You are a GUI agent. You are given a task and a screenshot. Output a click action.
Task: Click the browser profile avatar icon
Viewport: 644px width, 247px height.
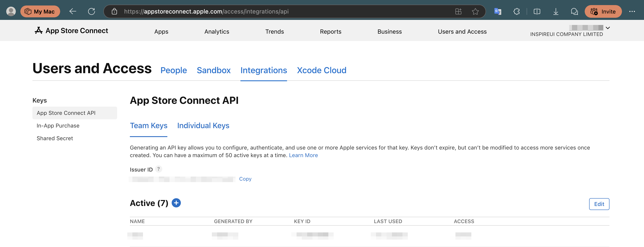pyautogui.click(x=11, y=11)
